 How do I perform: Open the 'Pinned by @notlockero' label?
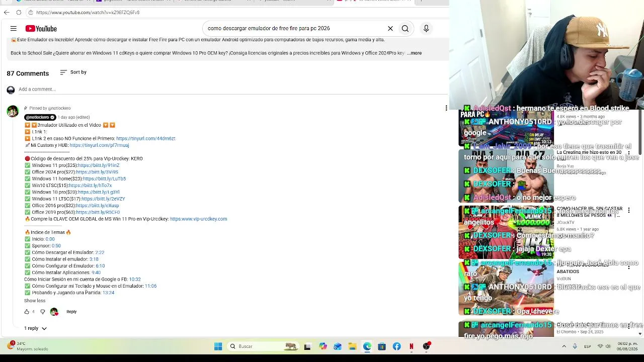[x=50, y=108]
